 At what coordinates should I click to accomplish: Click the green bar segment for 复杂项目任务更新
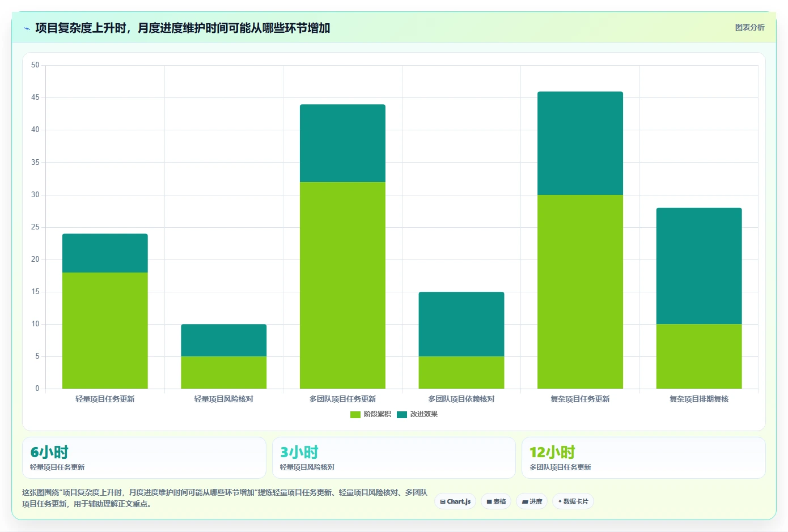point(580,292)
